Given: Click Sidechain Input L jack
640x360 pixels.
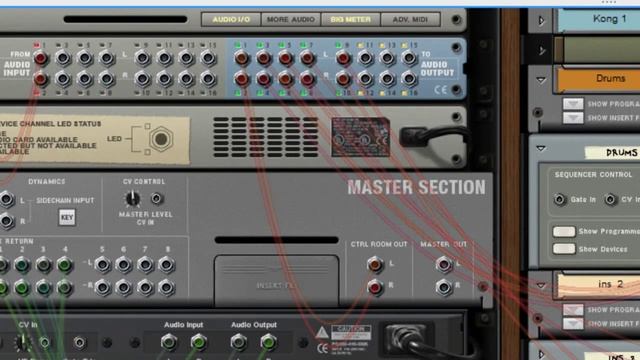Looking at the screenshot, I should [x=6, y=200].
